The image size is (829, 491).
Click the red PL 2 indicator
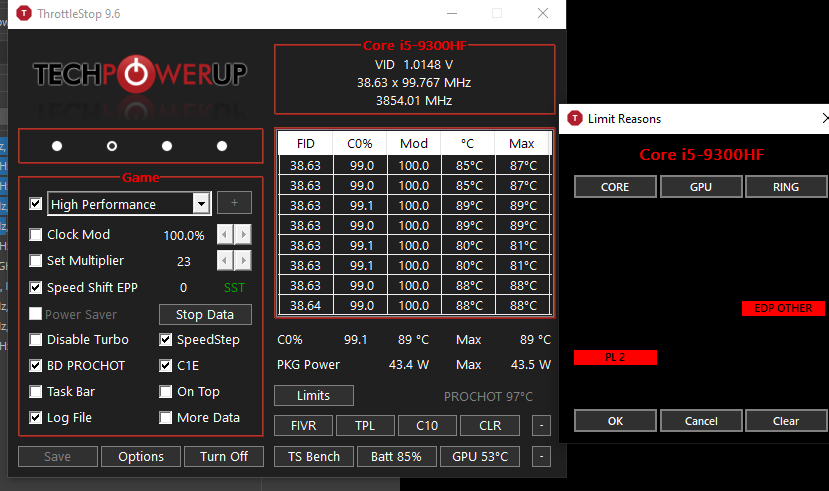pyautogui.click(x=615, y=357)
